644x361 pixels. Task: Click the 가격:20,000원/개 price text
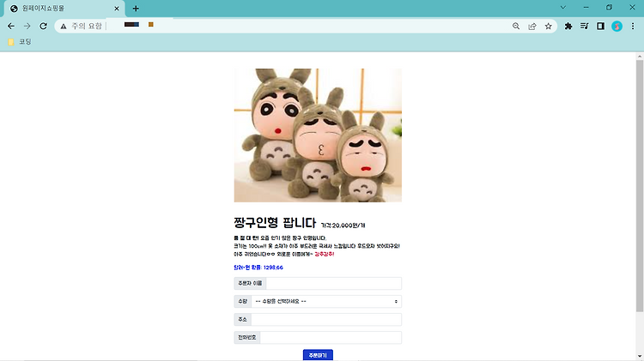[x=343, y=226]
